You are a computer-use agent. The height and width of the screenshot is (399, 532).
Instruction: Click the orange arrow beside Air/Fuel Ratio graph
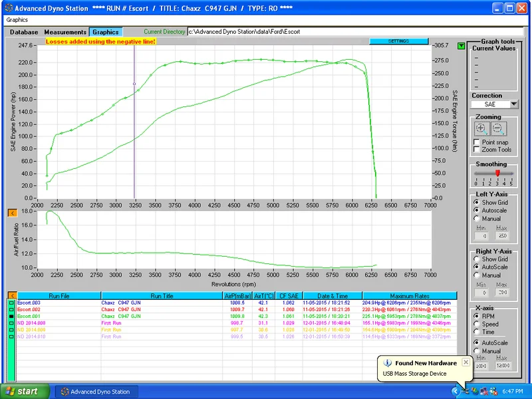tap(12, 213)
